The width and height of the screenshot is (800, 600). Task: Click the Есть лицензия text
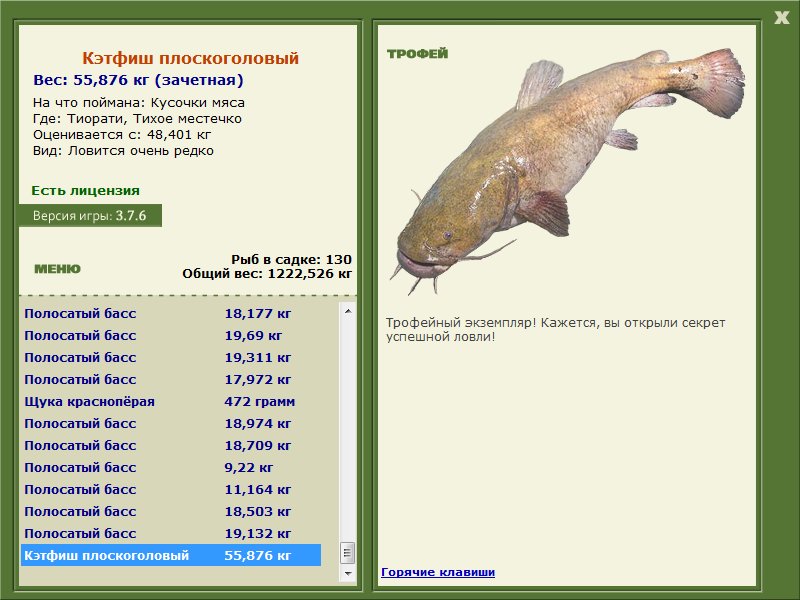tap(85, 191)
